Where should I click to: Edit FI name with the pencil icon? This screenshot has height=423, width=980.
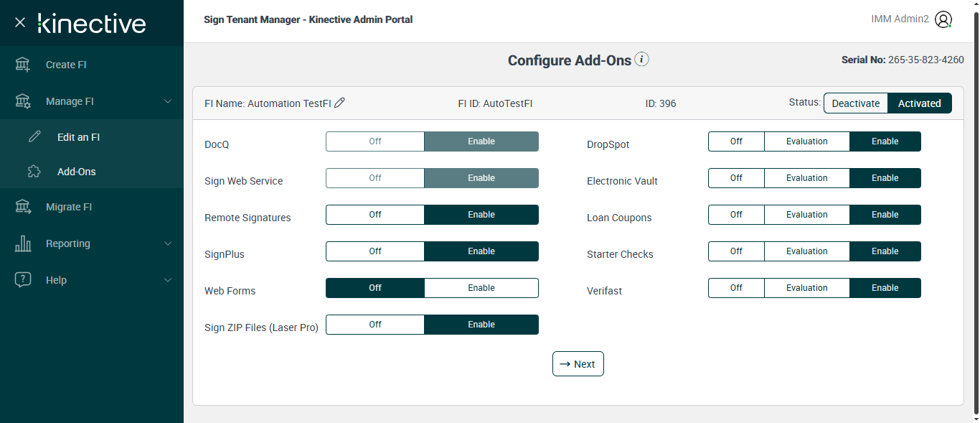(340, 103)
